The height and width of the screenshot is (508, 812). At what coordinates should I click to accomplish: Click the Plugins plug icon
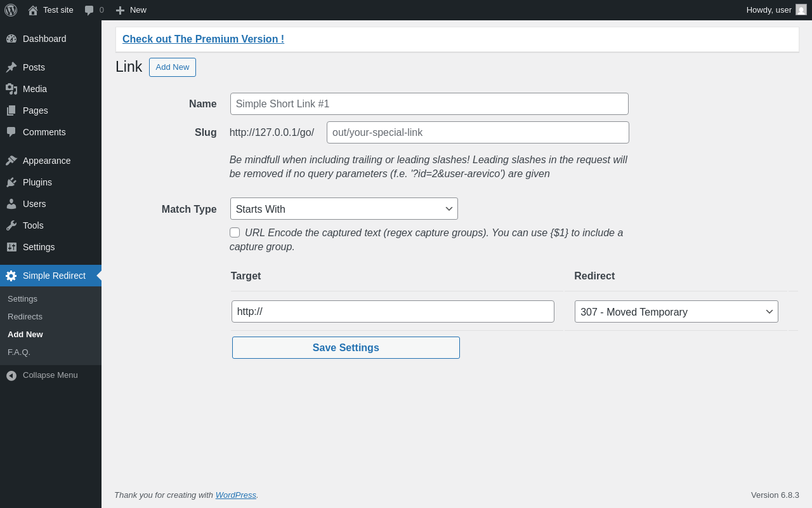11,182
